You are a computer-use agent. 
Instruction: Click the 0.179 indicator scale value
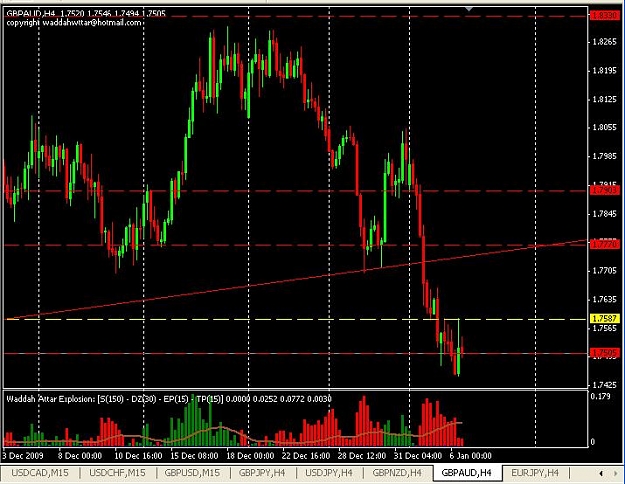pyautogui.click(x=600, y=396)
